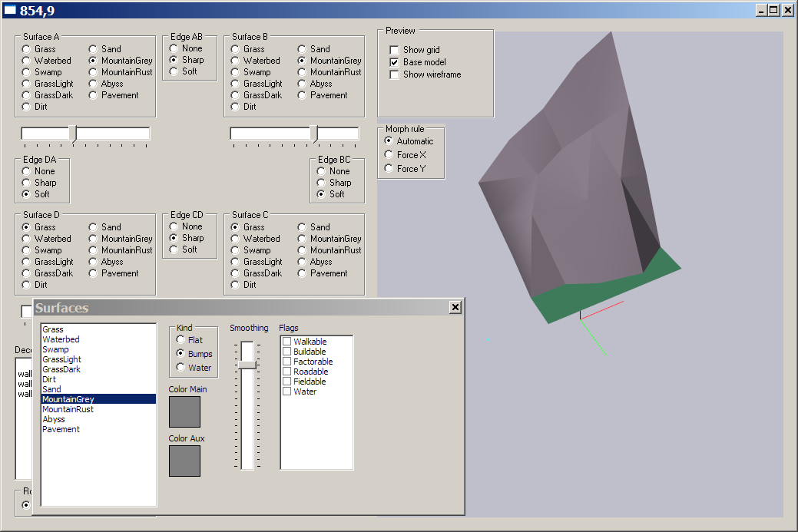Select Dirt in the Surfaces list
This screenshot has width=798, height=532.
tap(98, 379)
